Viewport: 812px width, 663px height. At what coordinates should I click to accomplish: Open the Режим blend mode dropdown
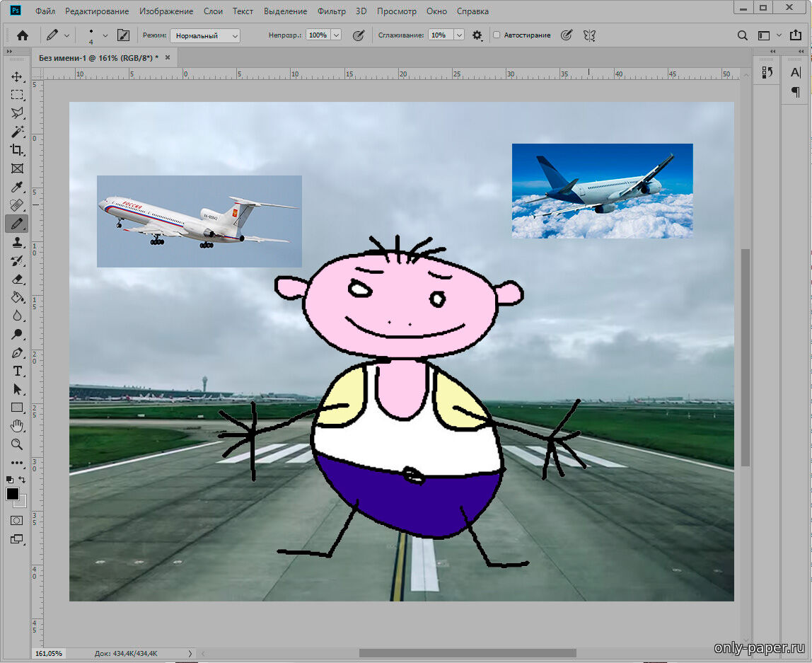pos(205,35)
